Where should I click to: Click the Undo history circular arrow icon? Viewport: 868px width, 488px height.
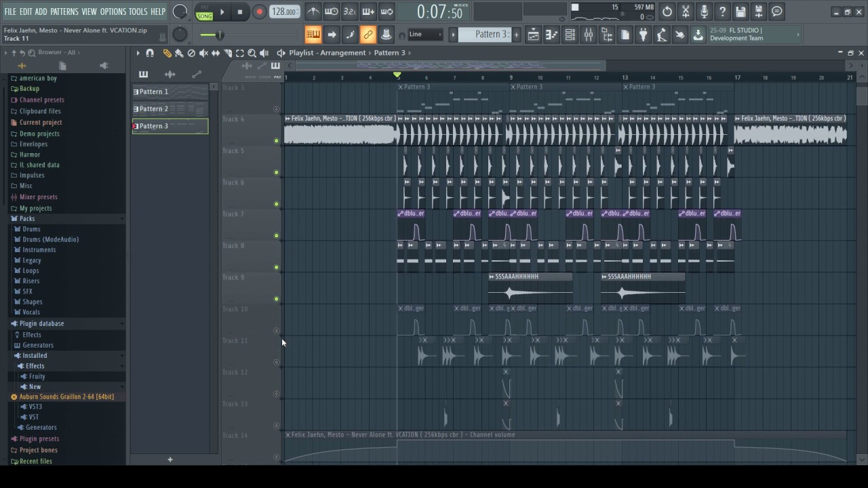click(667, 12)
